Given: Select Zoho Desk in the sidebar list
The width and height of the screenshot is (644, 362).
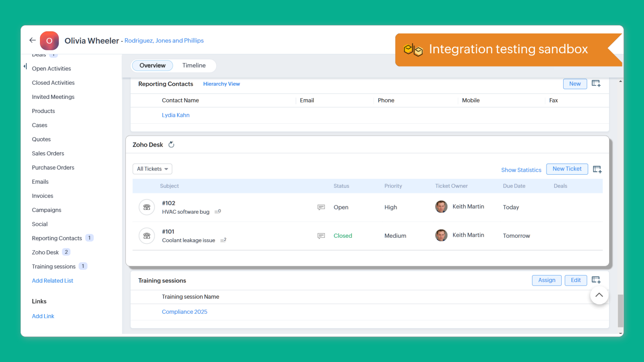Looking at the screenshot, I should coord(45,252).
